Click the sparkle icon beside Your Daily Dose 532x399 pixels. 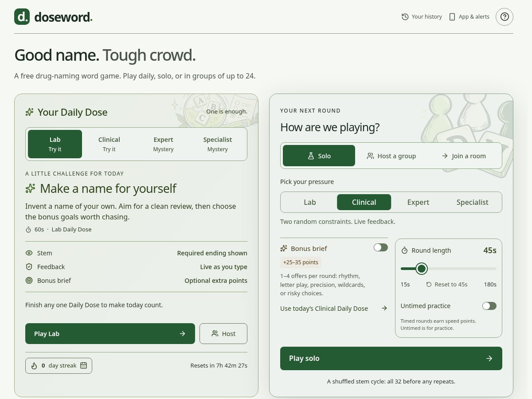pyautogui.click(x=30, y=112)
